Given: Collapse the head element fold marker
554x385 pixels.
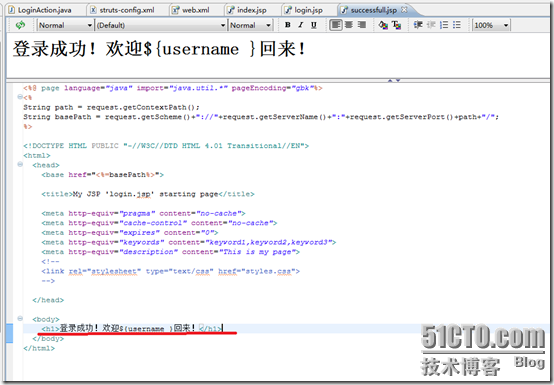Looking at the screenshot, I should point(20,164).
